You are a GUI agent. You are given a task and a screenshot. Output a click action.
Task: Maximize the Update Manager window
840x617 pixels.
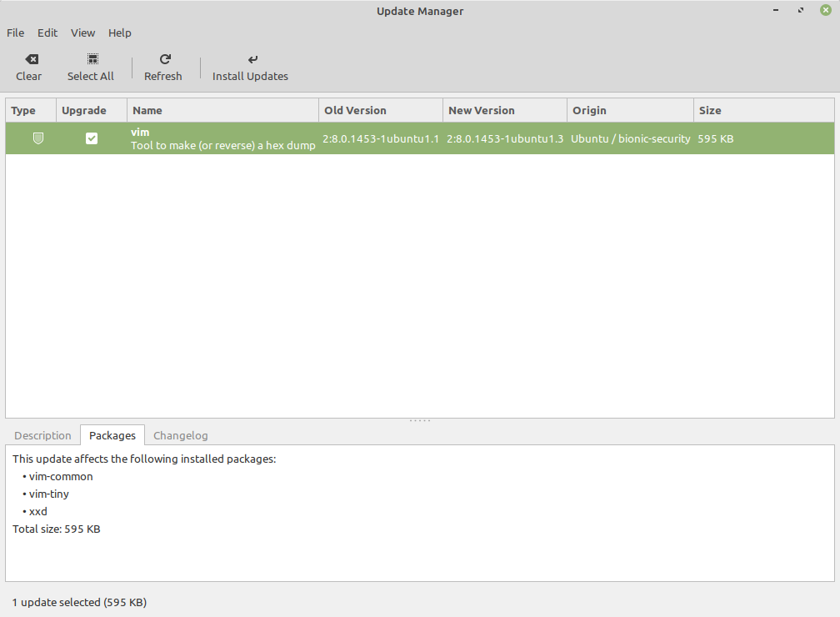pyautogui.click(x=800, y=10)
